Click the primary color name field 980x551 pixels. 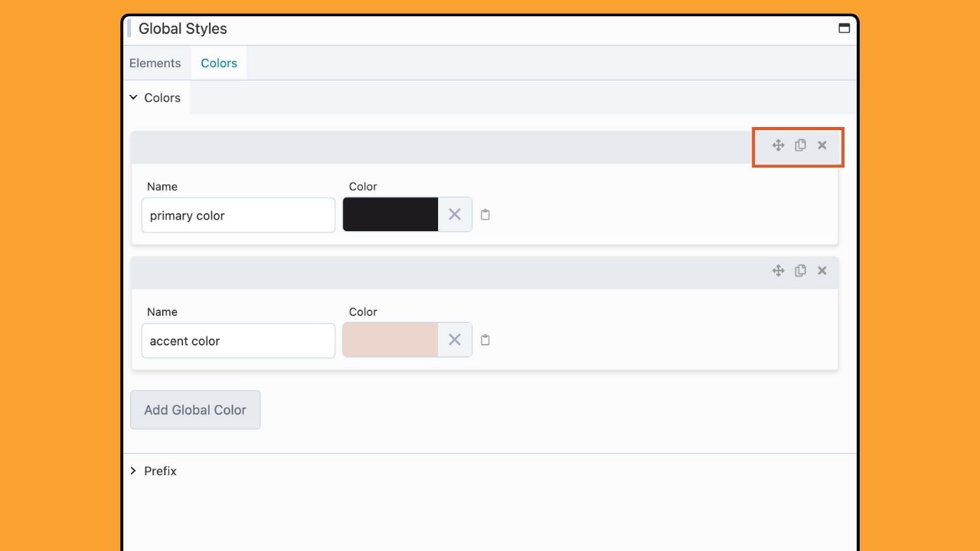(238, 216)
